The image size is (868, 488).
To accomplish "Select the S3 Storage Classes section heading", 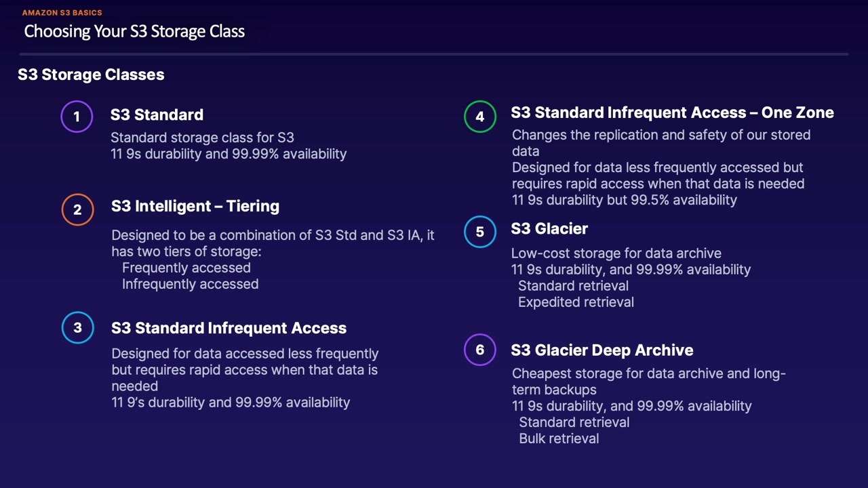I will (x=91, y=75).
